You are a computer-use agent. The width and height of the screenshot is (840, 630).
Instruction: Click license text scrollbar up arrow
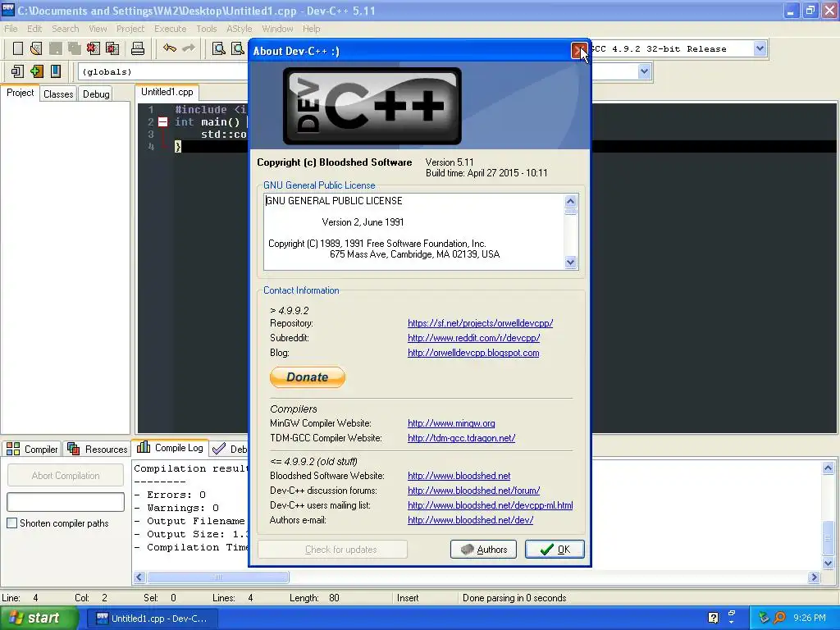pos(571,201)
